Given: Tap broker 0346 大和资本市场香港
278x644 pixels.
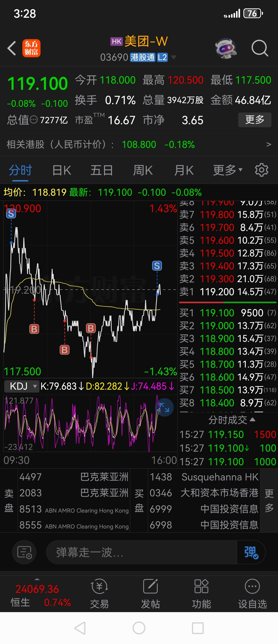Looking at the screenshot, I should click(204, 493).
